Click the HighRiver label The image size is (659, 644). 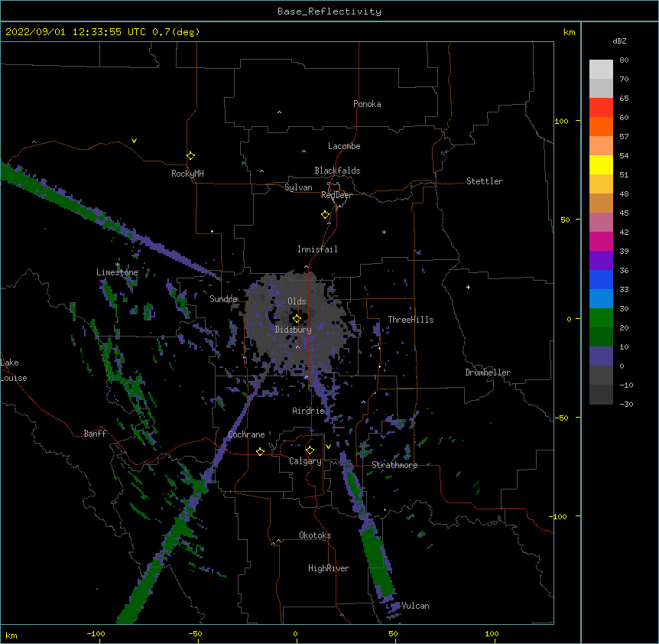[329, 568]
